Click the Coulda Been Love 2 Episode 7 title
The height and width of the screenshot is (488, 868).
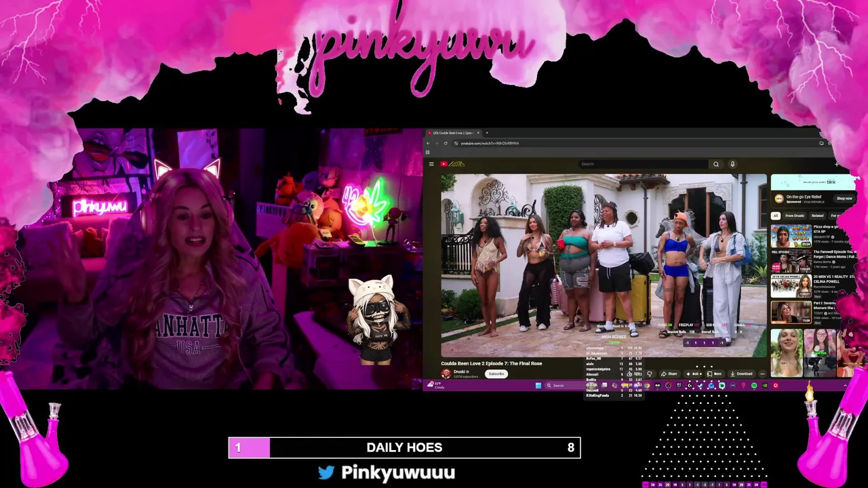point(492,363)
